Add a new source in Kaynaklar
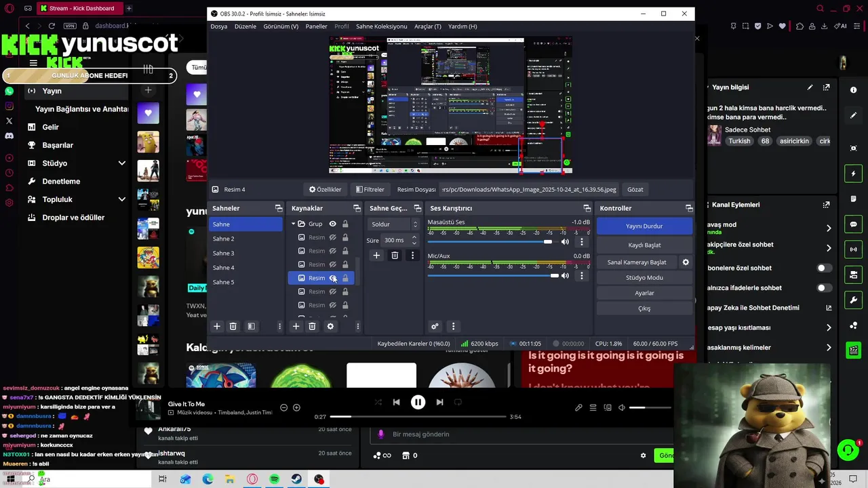The width and height of the screenshot is (868, 488). click(x=296, y=326)
